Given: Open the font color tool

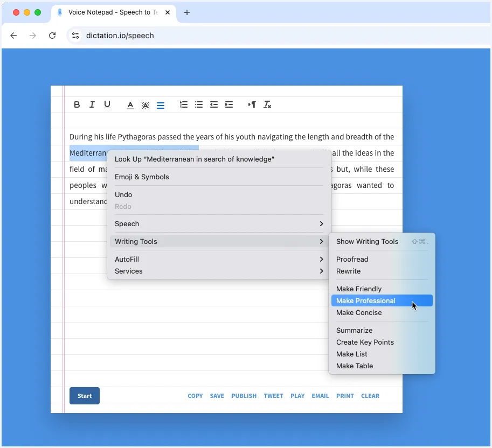Looking at the screenshot, I should click(130, 105).
